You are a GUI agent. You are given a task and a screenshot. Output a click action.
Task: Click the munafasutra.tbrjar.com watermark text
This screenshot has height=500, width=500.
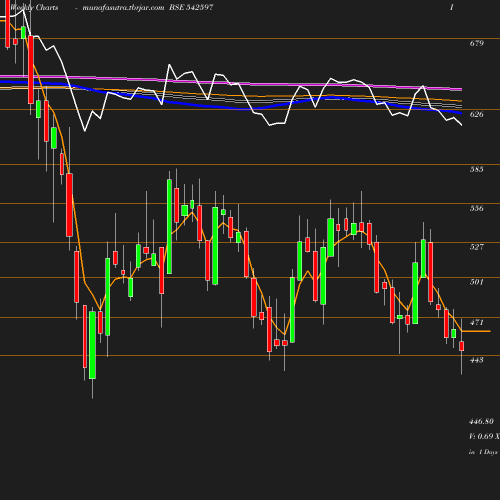tap(123, 7)
